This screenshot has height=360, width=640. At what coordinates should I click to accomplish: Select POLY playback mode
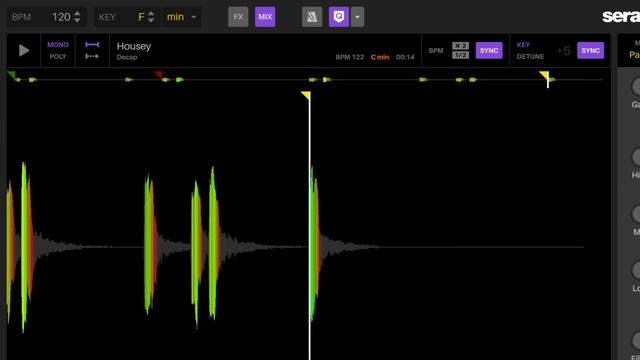tap(58, 56)
